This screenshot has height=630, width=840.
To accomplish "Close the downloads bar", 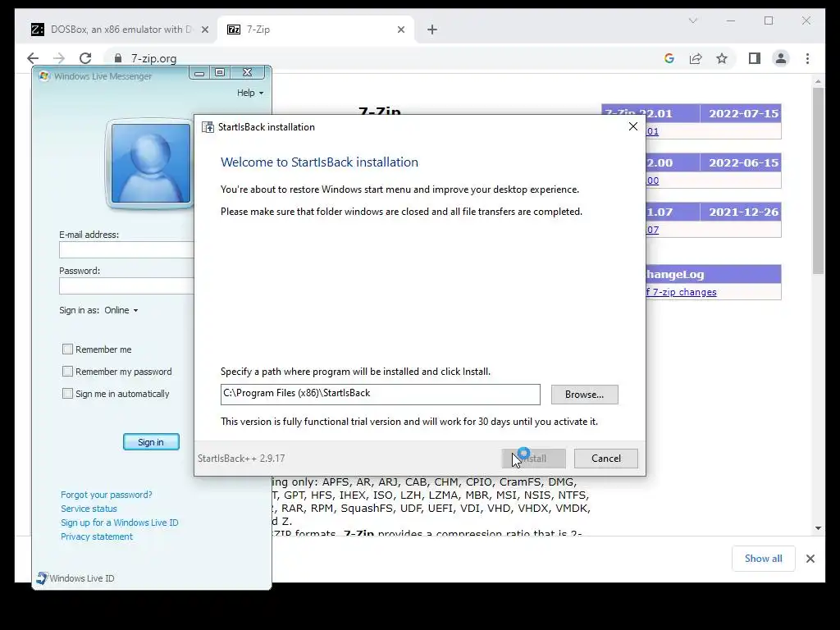I will pyautogui.click(x=810, y=559).
